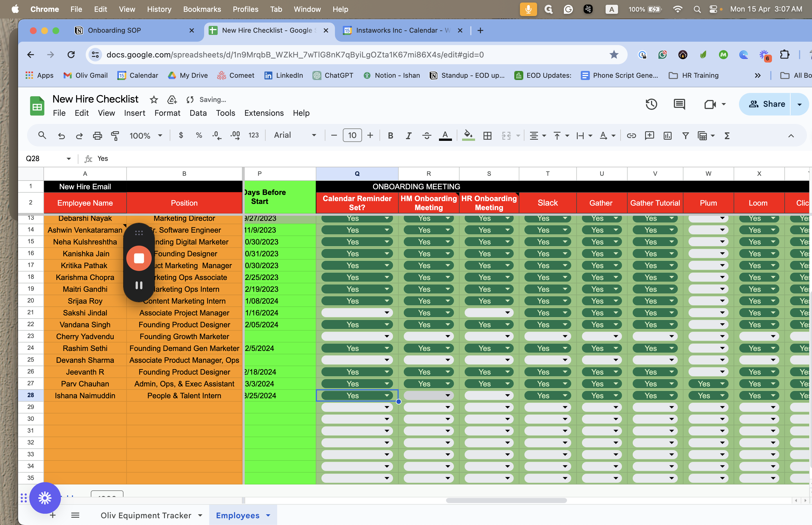Click the print icon
Viewport: 812px width, 525px height.
pyautogui.click(x=97, y=136)
